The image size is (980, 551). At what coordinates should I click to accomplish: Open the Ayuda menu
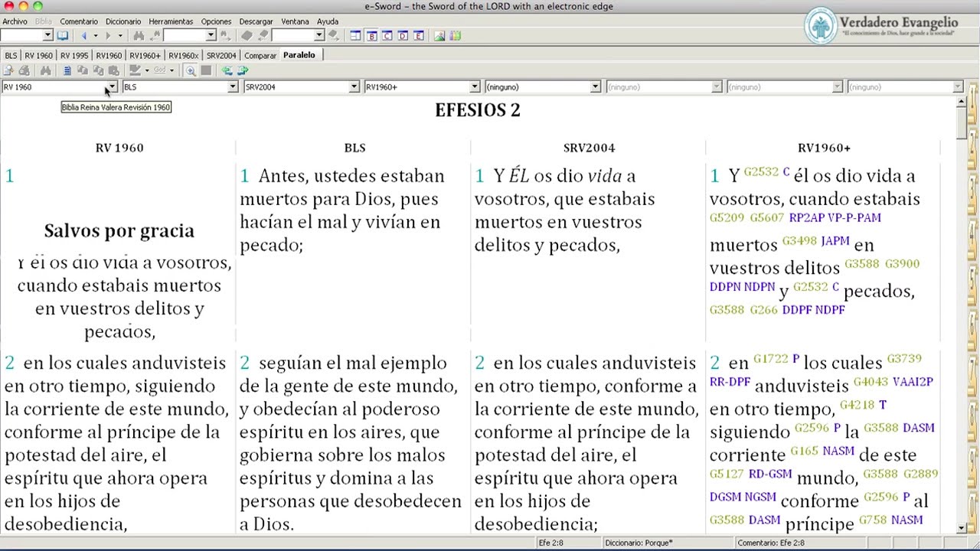(328, 21)
